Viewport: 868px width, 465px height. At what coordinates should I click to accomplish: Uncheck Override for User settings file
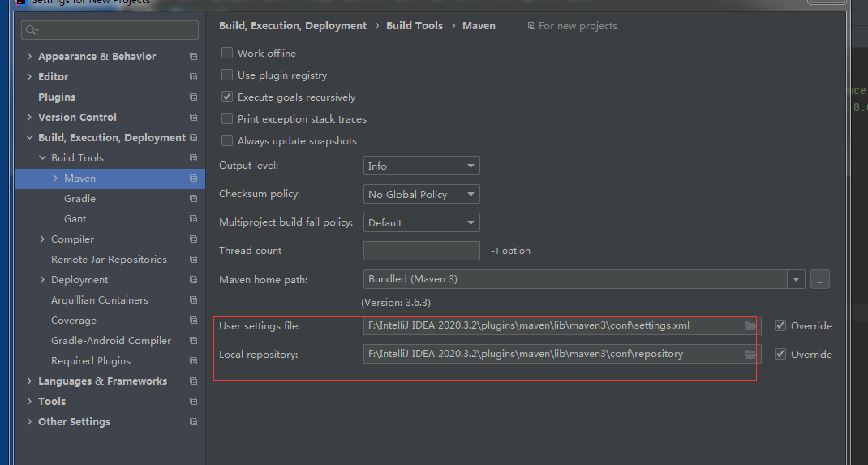tap(780, 325)
